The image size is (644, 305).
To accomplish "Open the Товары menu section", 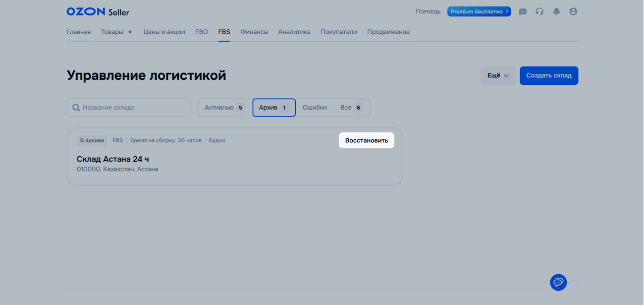I will tap(112, 32).
